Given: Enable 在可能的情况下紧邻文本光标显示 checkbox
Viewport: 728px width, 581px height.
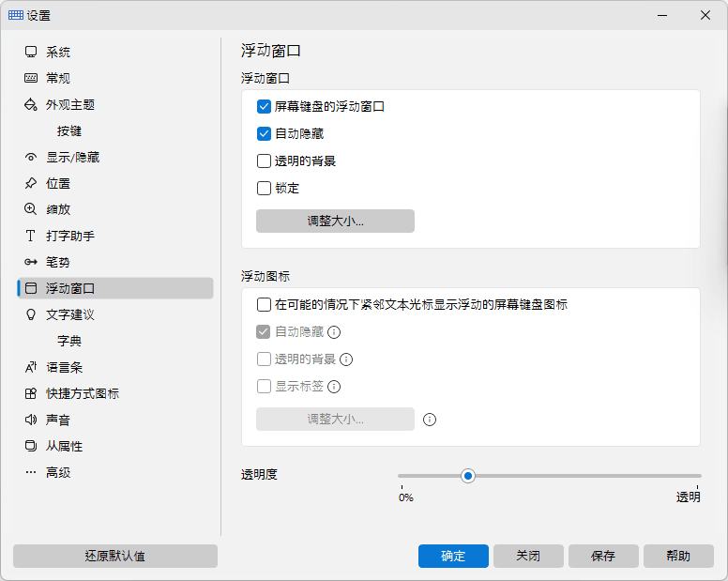Looking at the screenshot, I should point(264,305).
